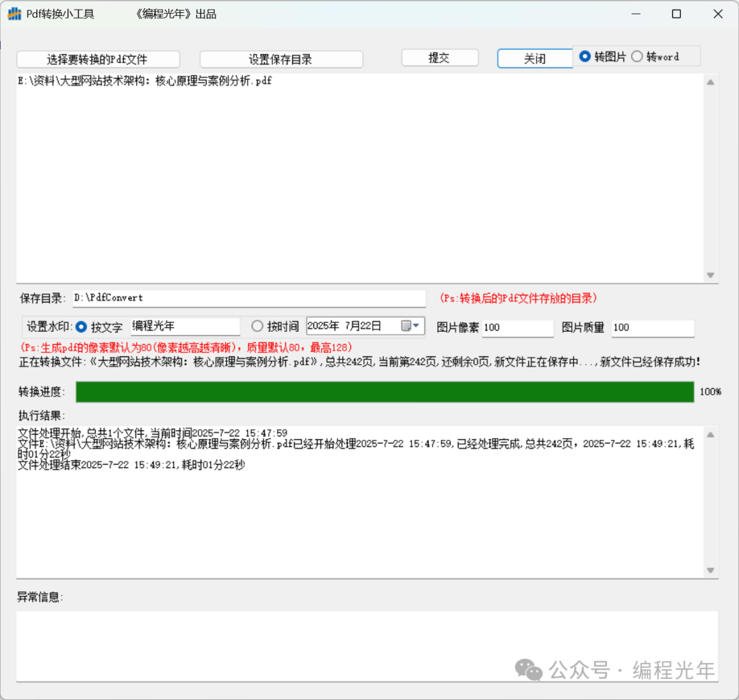
Task: Choose the 按时间 watermark radio button
Action: click(x=257, y=326)
